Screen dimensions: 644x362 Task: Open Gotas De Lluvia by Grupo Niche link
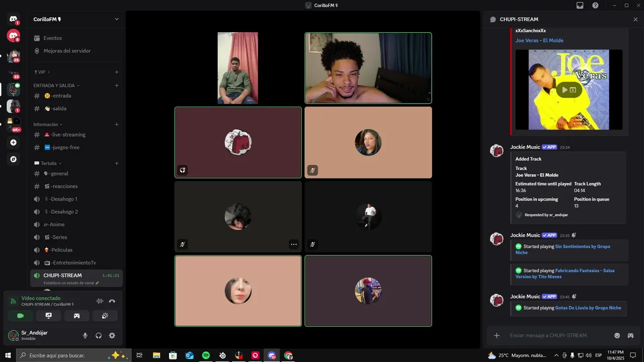coord(588,308)
